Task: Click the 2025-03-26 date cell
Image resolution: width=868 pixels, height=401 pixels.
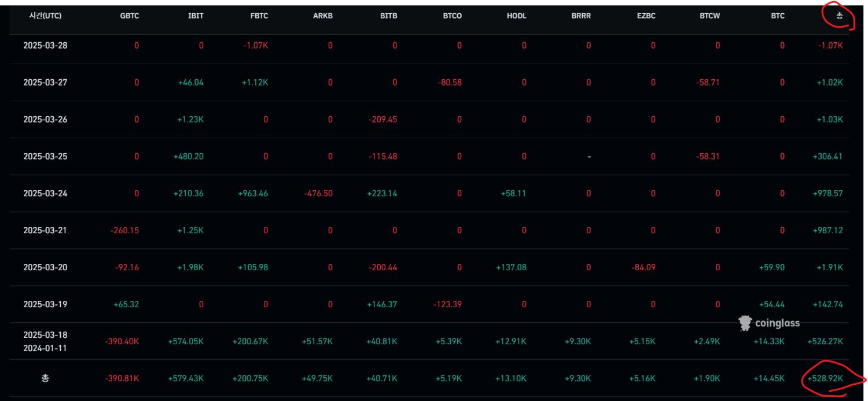Action: [x=45, y=119]
